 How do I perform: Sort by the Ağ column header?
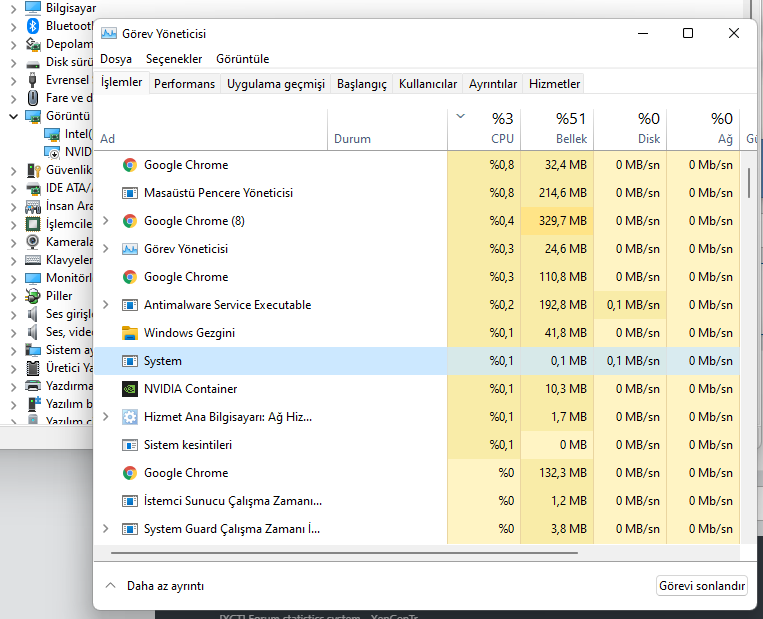click(x=703, y=129)
